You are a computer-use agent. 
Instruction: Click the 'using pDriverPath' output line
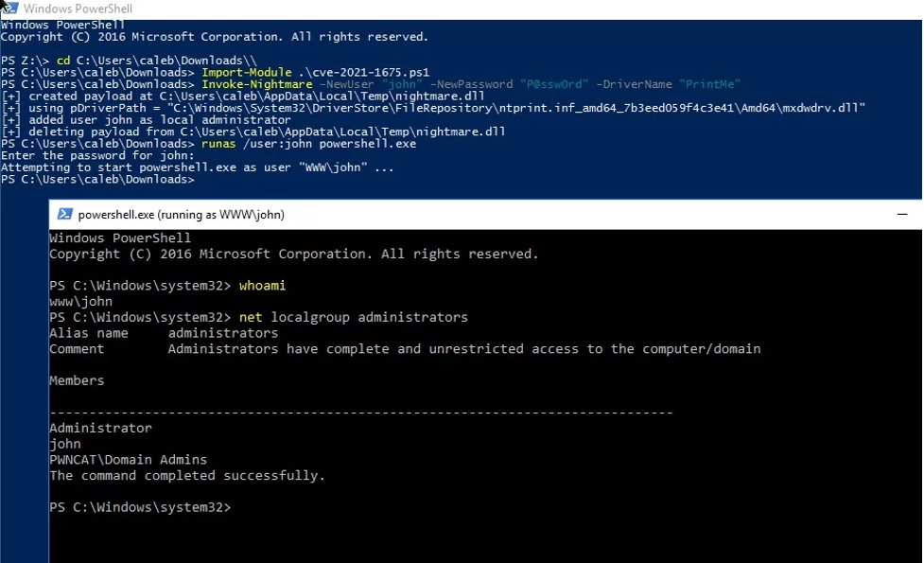pos(433,108)
